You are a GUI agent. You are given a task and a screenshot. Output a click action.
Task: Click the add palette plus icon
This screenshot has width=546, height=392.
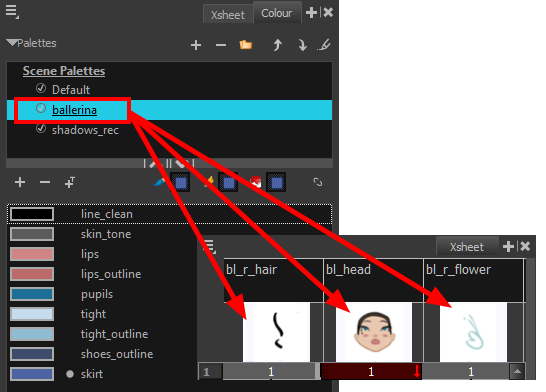196,45
